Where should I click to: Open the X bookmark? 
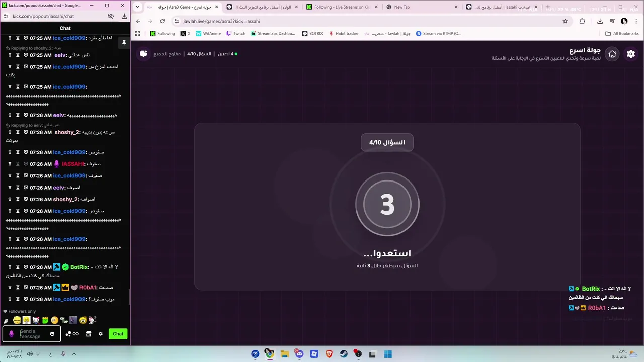185,34
